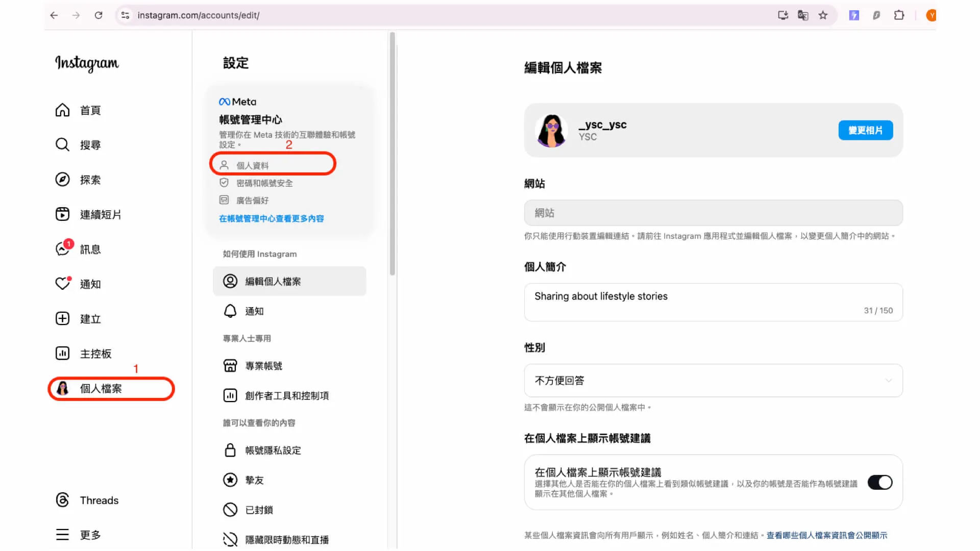Screen dimensions: 980x551
Task: Open the 更多 hamburger menu icon
Action: [62, 535]
